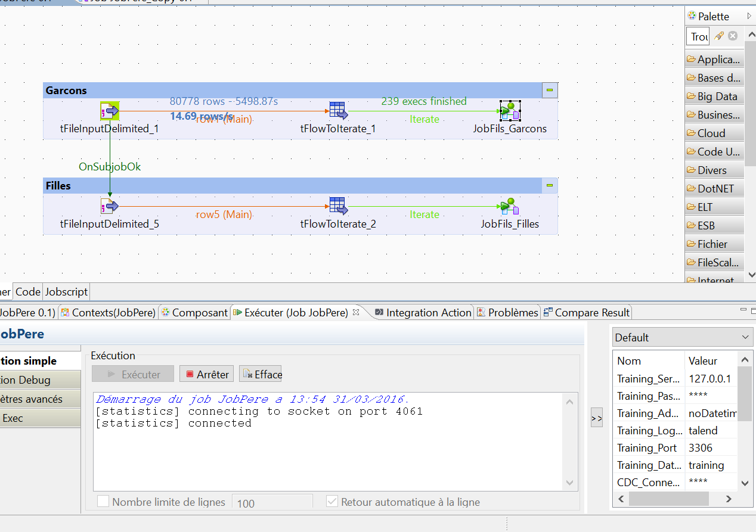Disable Retour automatique à la ligne
756x532 pixels.
[331, 501]
